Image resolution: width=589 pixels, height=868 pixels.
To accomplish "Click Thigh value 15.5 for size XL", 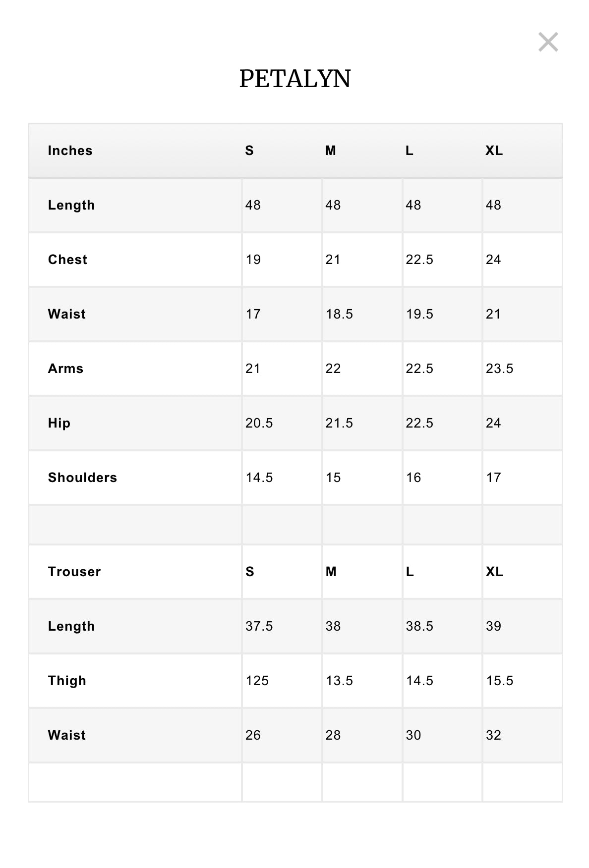I will tap(499, 681).
